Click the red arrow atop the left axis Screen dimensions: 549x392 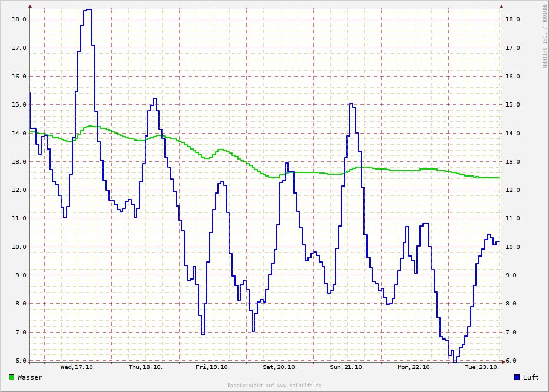coord(30,6)
